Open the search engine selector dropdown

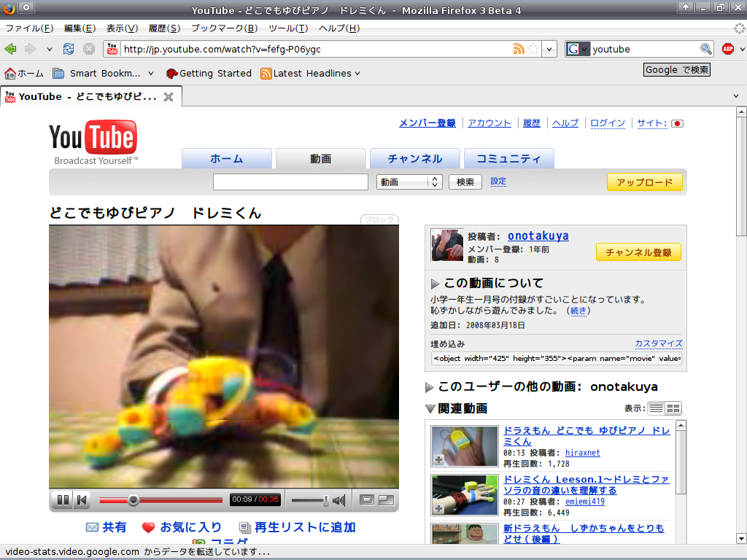[x=578, y=49]
